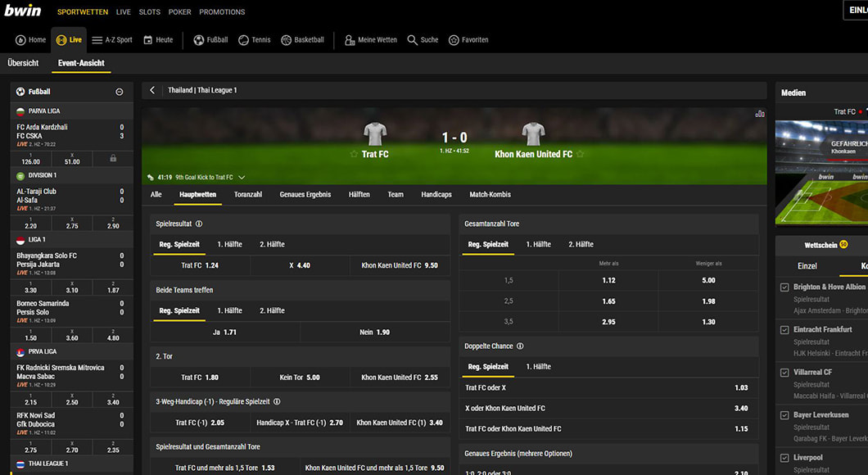Screen dimensions: 868x475
Task: Favorite Trat FC with the star
Action: 355,155
